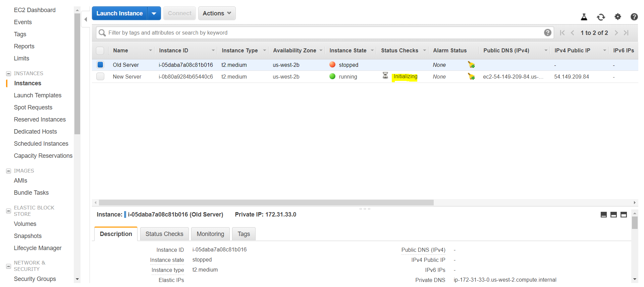Open Security Groups in sidebar

tap(35, 279)
